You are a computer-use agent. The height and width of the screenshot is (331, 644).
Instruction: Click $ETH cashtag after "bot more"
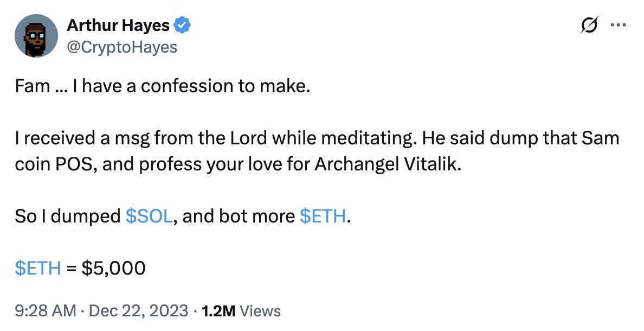point(323,217)
